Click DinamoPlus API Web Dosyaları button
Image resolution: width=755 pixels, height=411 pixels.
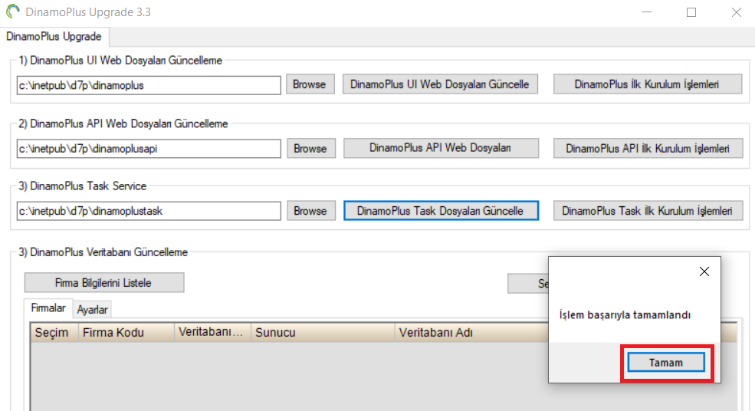tap(441, 148)
